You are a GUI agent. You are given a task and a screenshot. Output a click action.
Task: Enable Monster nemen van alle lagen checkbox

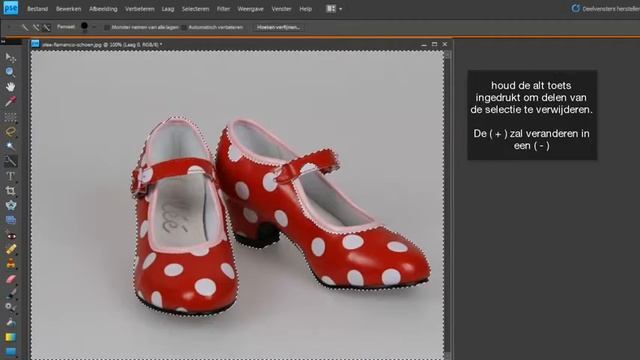point(107,27)
